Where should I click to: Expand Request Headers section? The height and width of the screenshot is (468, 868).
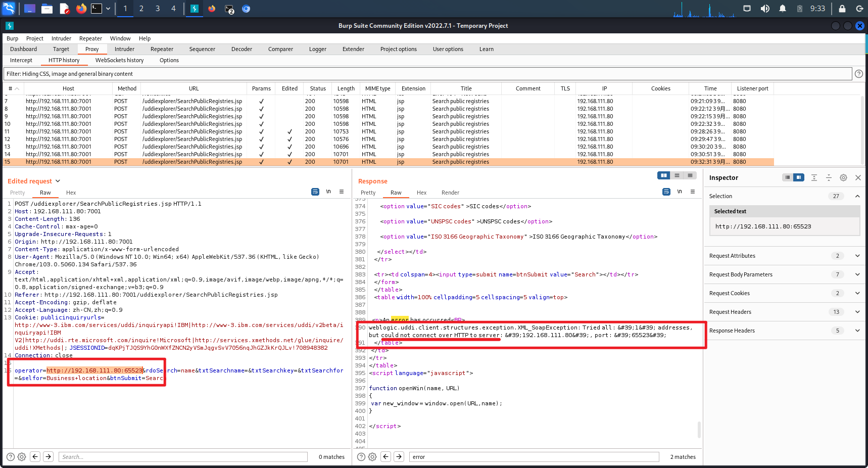click(x=857, y=312)
